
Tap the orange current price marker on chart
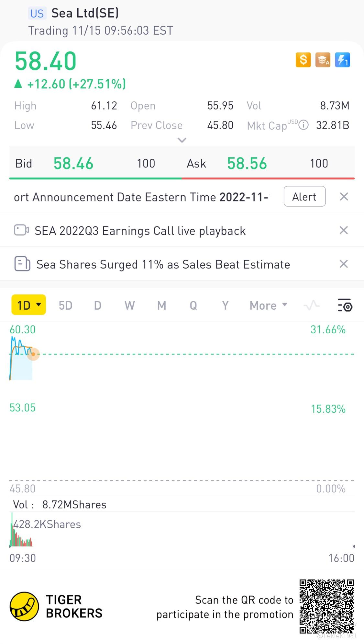[33, 354]
